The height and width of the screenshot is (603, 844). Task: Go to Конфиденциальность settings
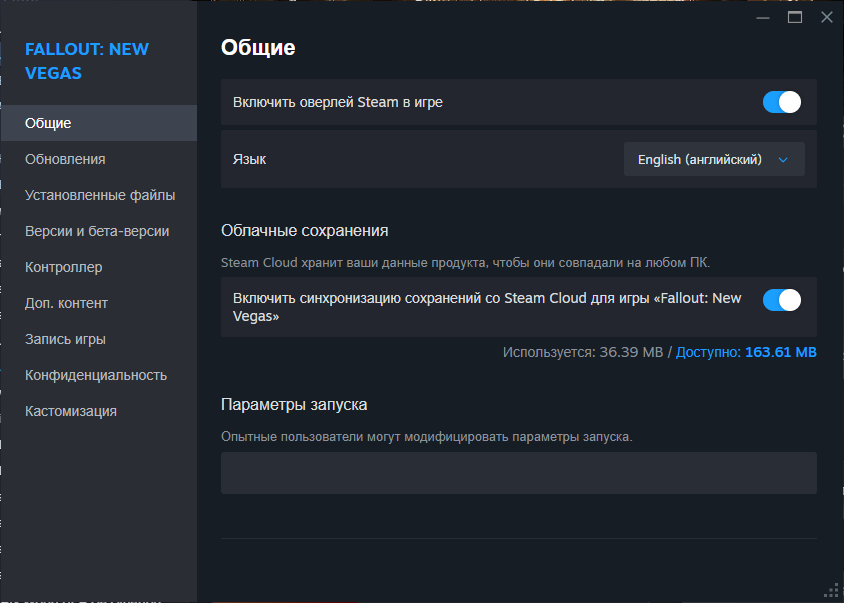(x=99, y=375)
